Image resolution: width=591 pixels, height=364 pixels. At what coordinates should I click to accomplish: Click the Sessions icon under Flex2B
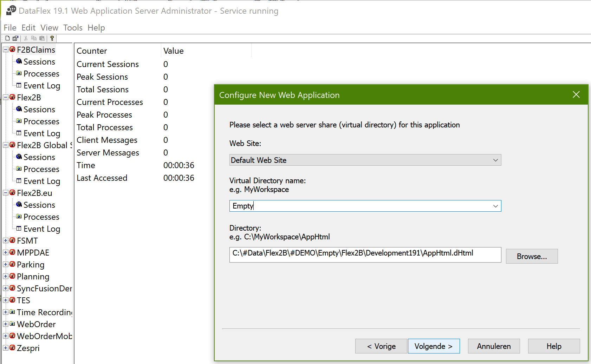point(19,109)
